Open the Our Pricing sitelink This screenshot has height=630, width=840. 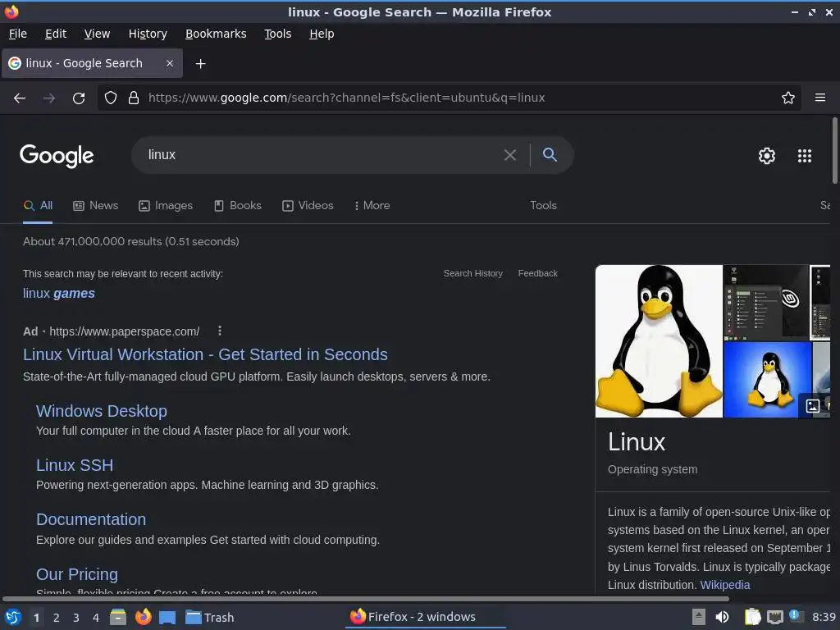pyautogui.click(x=76, y=574)
